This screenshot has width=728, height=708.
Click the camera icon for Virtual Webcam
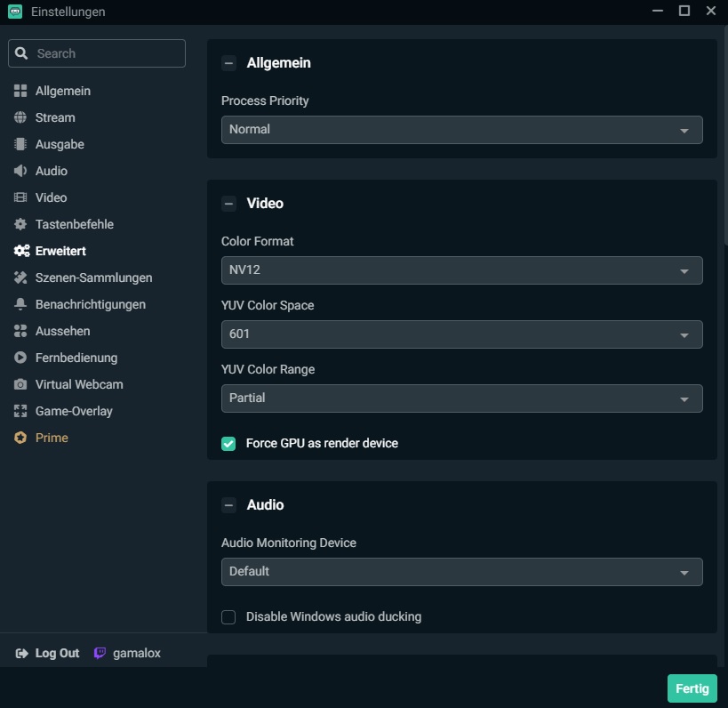point(20,384)
